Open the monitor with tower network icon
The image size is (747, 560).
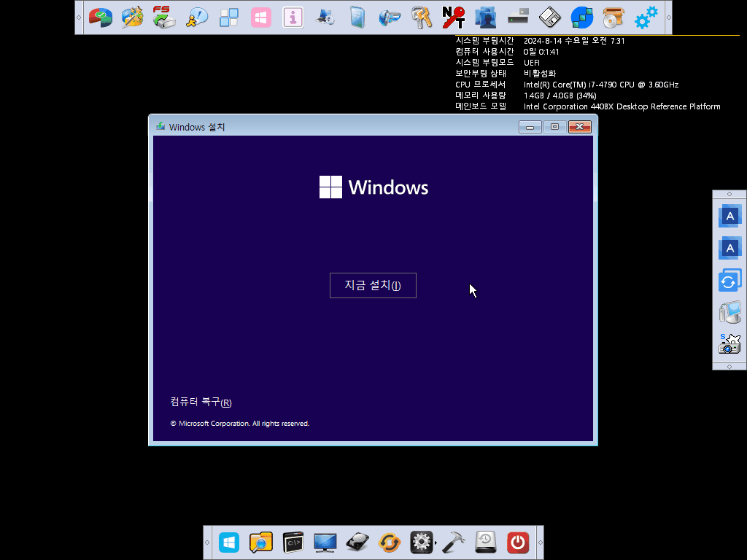729,312
